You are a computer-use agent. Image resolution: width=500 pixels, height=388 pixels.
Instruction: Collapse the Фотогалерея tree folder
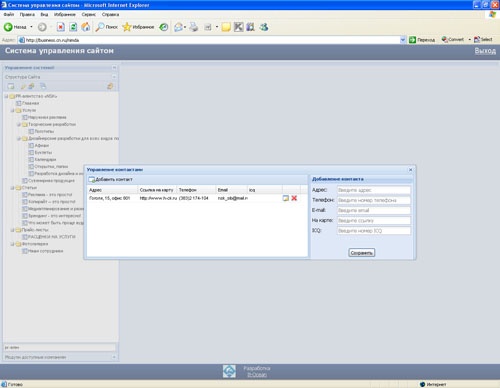coord(12,244)
